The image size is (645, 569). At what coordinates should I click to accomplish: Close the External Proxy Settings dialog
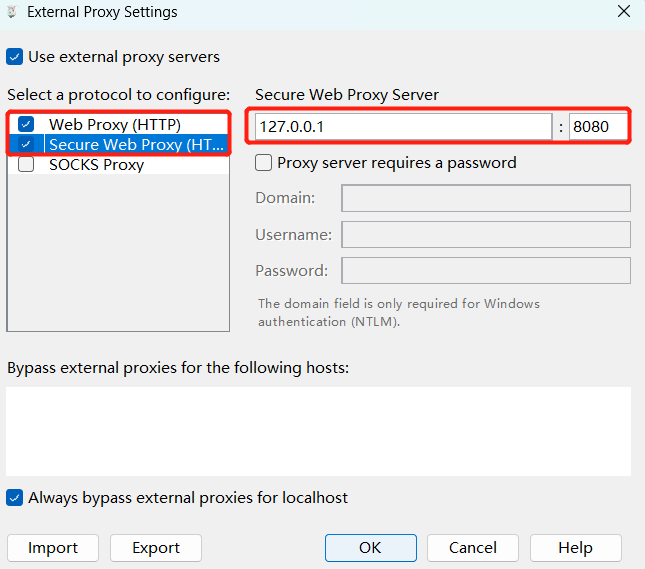624,12
